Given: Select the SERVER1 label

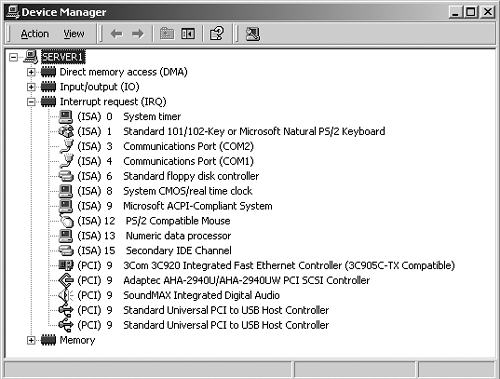Looking at the screenshot, I should point(63,57).
